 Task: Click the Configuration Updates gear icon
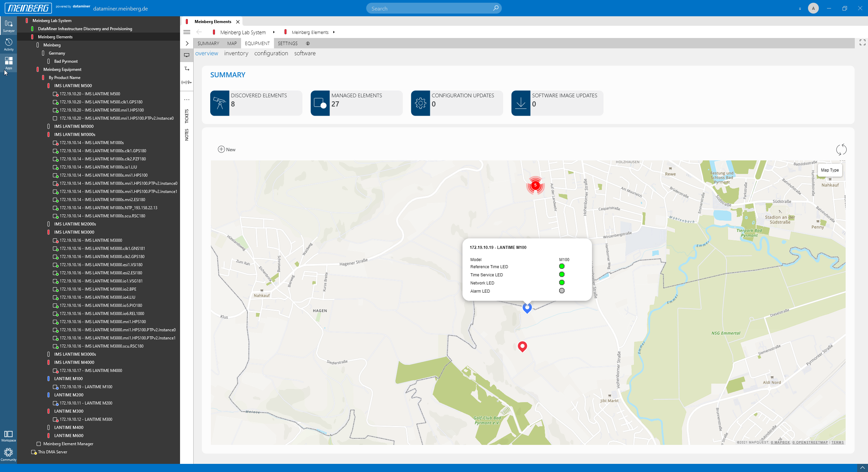[420, 103]
